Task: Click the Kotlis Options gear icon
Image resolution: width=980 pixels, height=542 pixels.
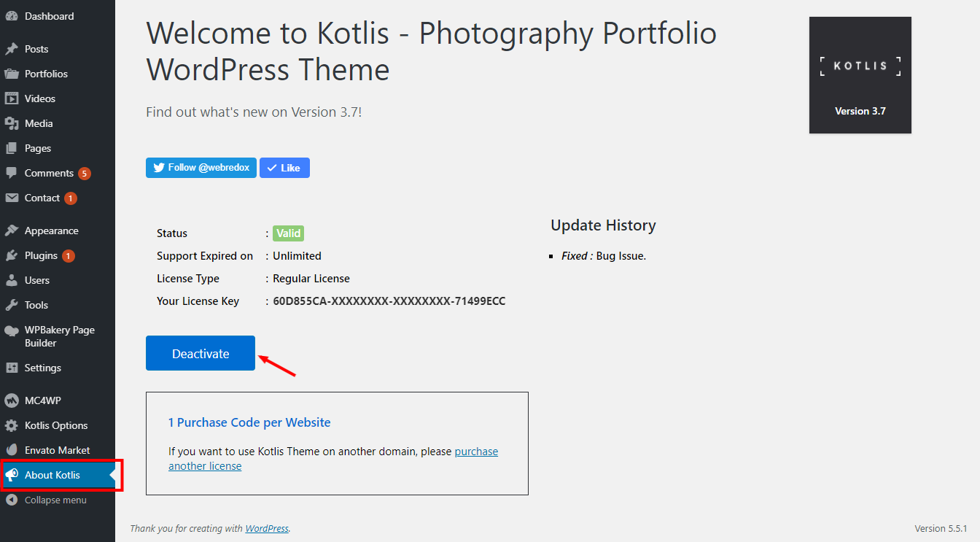Action: (x=12, y=425)
